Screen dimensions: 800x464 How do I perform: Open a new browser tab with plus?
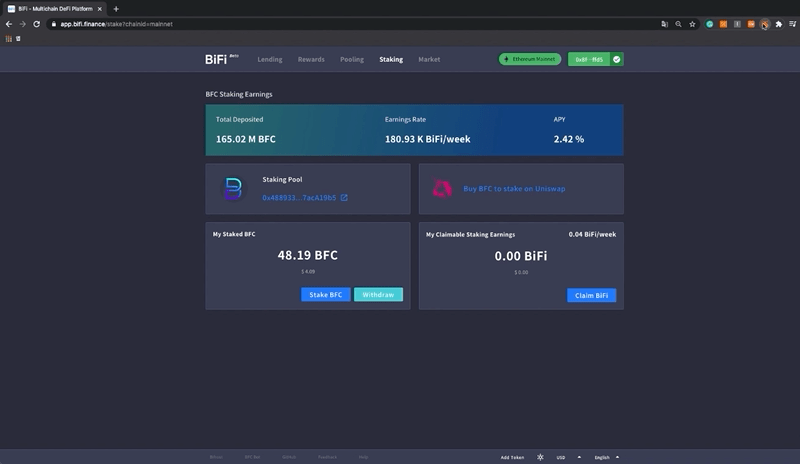click(116, 9)
